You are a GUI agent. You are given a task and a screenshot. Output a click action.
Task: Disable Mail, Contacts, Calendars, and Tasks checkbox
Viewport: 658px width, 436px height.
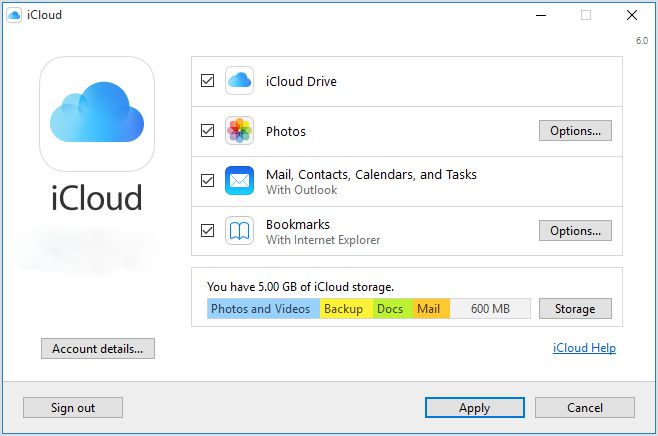[x=208, y=181]
